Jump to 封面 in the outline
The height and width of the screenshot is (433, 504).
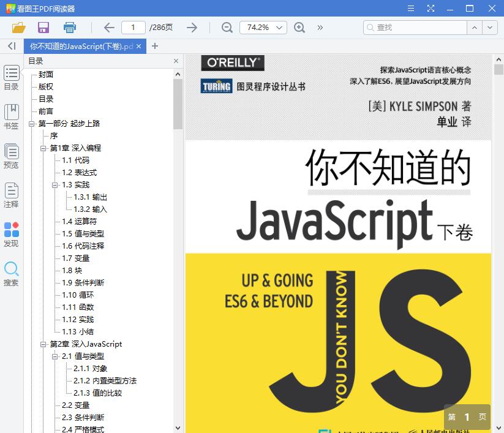click(46, 75)
